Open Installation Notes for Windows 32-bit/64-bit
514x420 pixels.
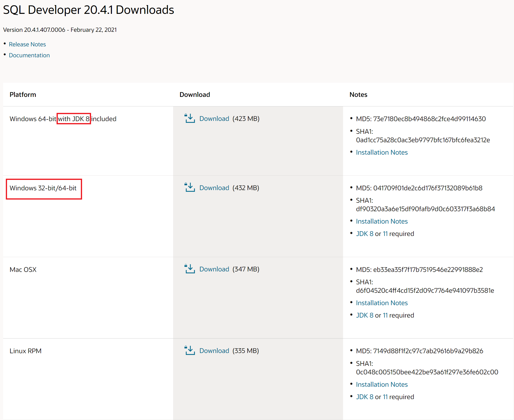tap(382, 221)
